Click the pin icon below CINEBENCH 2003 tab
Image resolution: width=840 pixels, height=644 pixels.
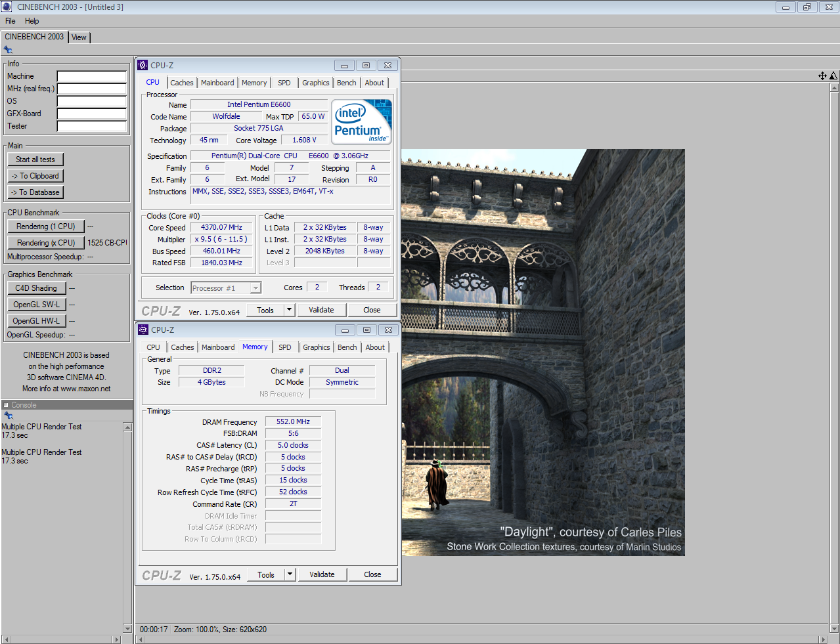tap(8, 49)
